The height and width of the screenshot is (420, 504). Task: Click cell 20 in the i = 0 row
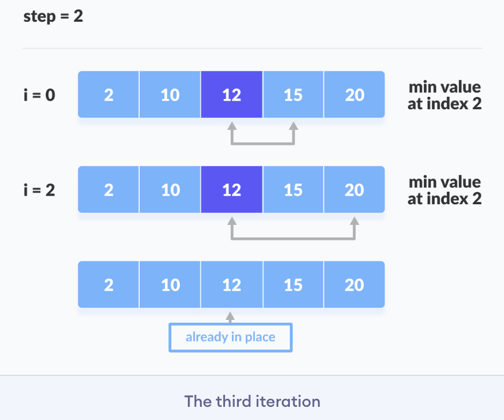[355, 94]
